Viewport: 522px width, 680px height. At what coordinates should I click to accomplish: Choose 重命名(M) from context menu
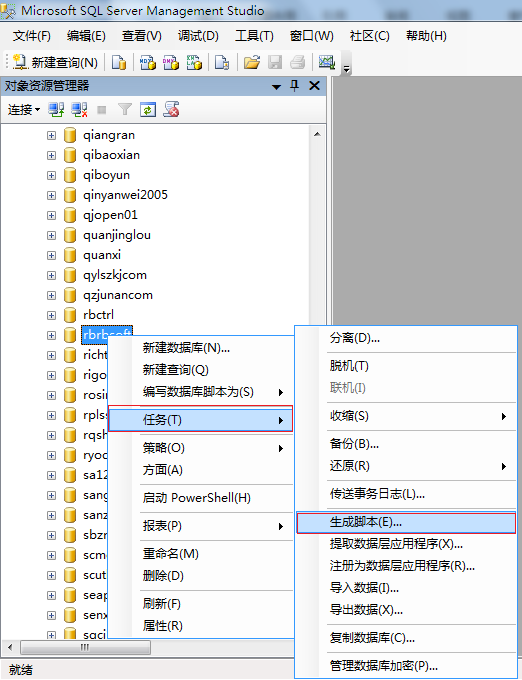click(201, 554)
